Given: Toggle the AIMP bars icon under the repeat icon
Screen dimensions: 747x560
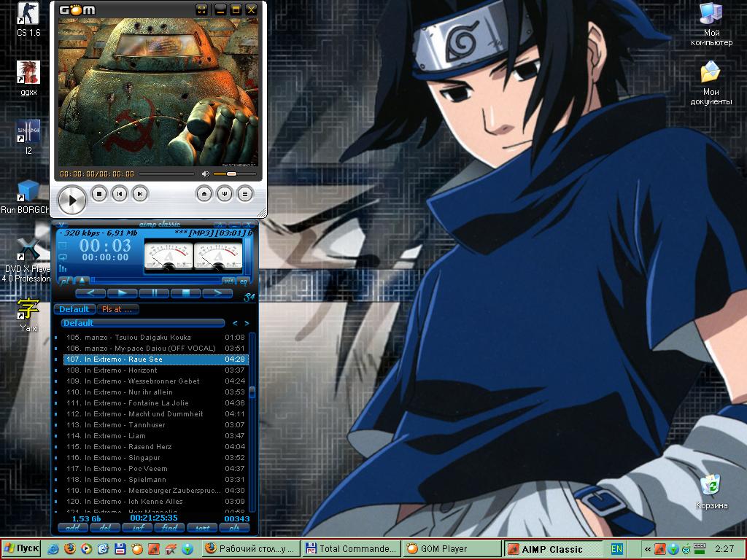Looking at the screenshot, I should (63, 268).
